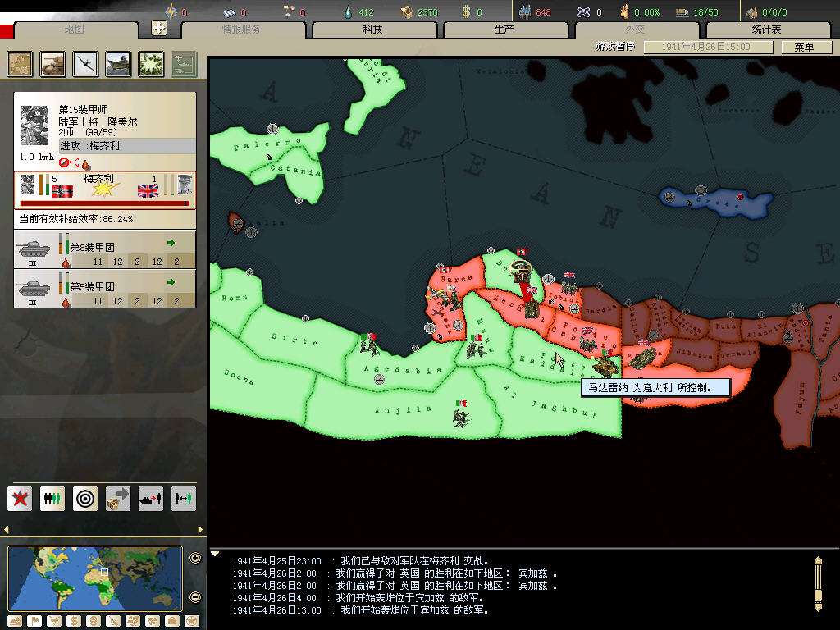Click left arrow below the order buttons
Viewport: 840px width, 630px height.
7,529
